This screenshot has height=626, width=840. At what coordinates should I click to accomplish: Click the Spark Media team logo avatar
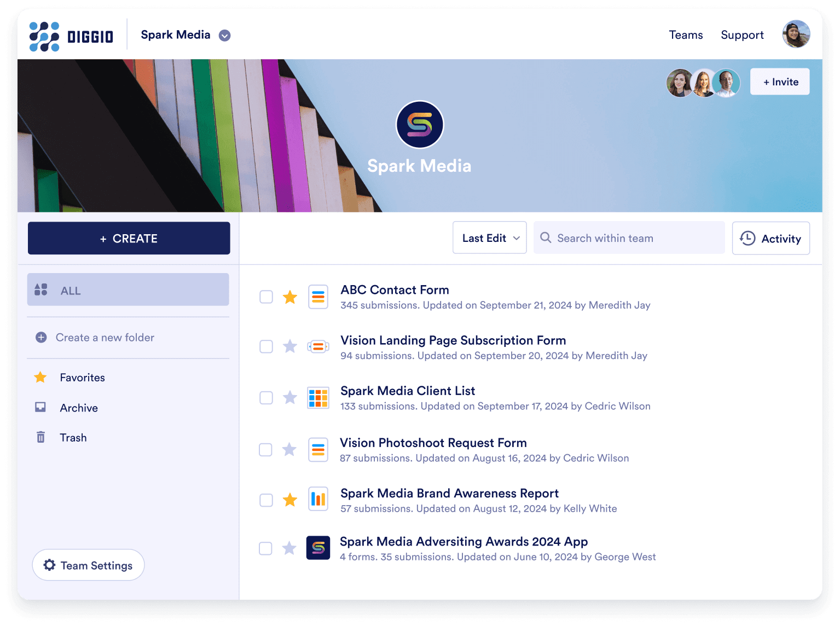coord(419,125)
